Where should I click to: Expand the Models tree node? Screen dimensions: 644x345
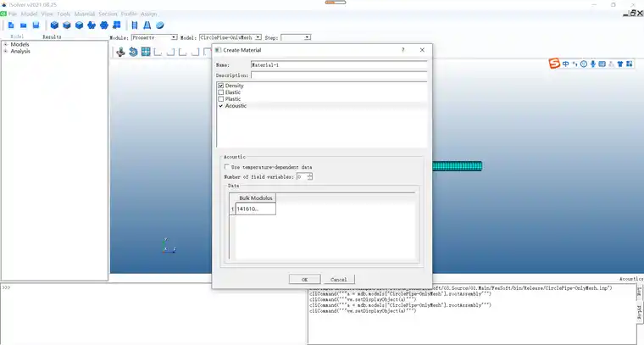point(6,44)
